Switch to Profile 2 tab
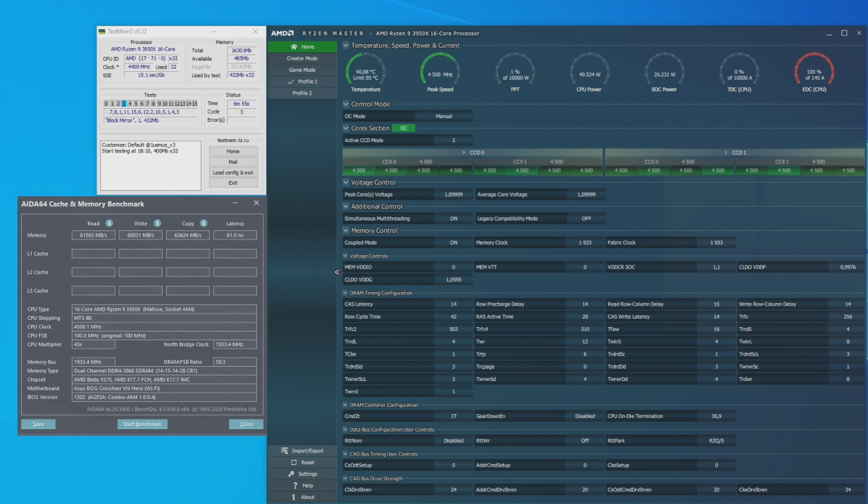868x504 pixels. click(x=302, y=93)
